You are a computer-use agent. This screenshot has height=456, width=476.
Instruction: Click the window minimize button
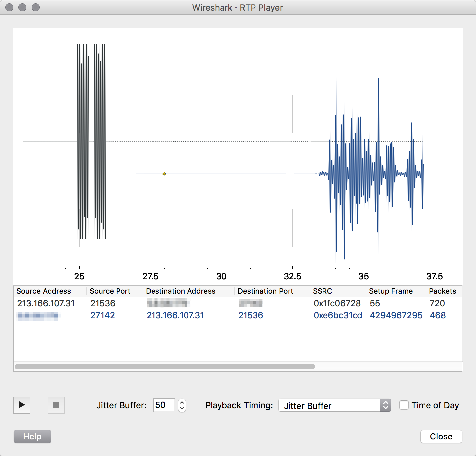coord(22,7)
